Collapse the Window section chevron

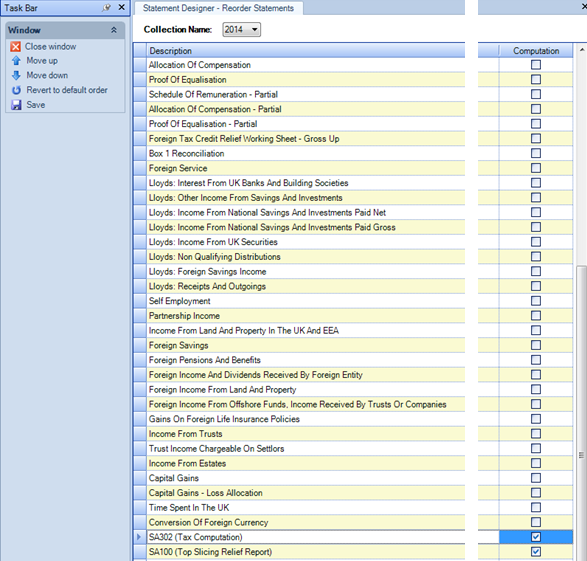click(114, 30)
